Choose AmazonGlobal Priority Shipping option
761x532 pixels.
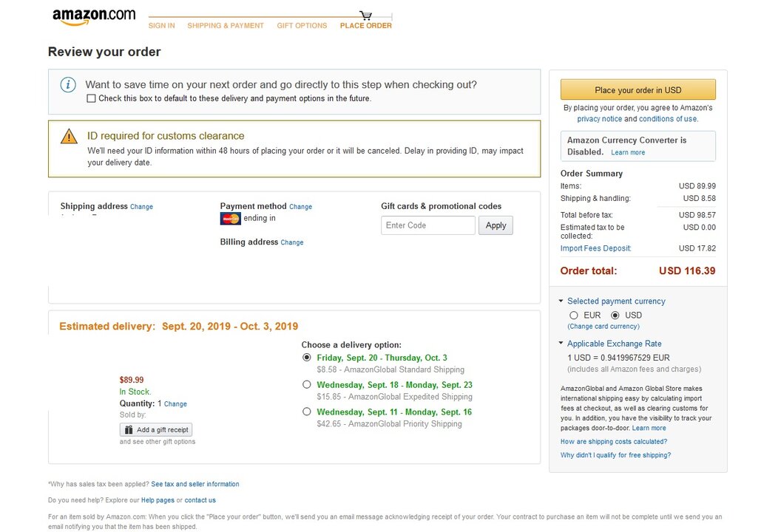[x=306, y=412]
